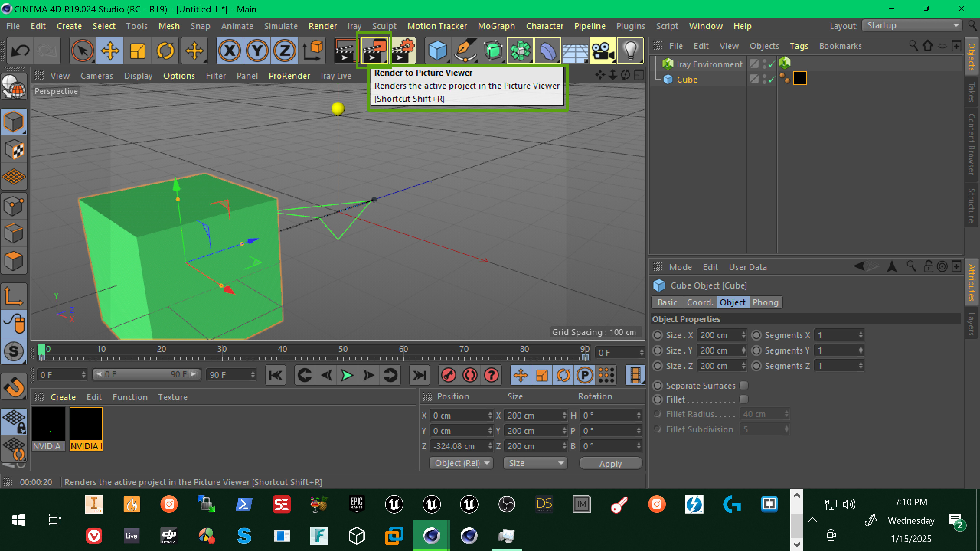Click the Undo arrow icon
The height and width of the screenshot is (551, 980).
pyautogui.click(x=20, y=50)
